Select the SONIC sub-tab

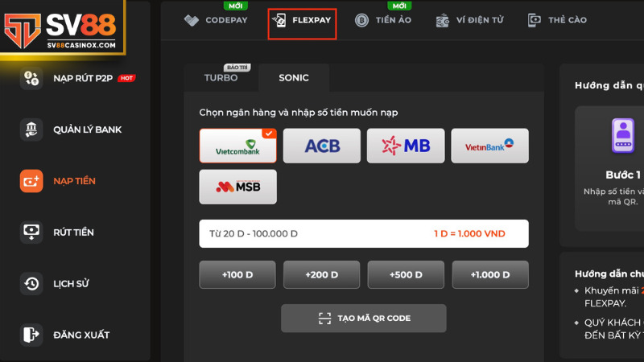click(x=294, y=77)
